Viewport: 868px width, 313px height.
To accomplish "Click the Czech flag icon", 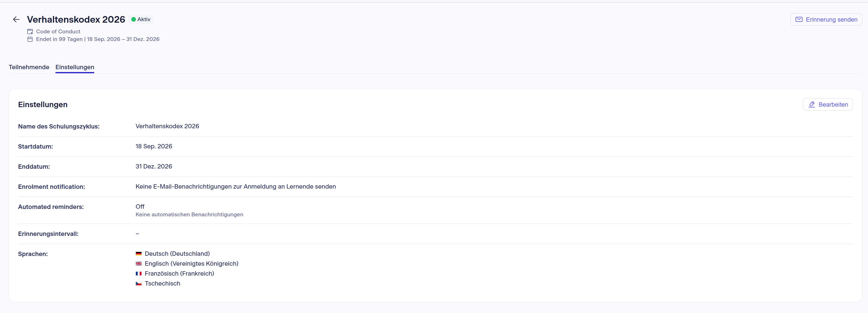I will [138, 284].
